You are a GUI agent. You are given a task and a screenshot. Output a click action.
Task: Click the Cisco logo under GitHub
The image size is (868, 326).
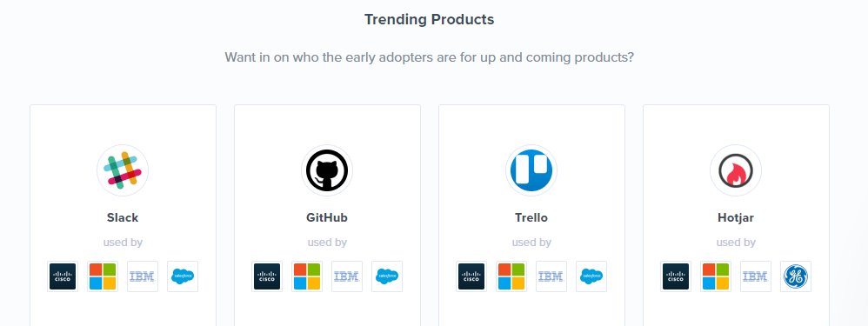click(x=267, y=276)
